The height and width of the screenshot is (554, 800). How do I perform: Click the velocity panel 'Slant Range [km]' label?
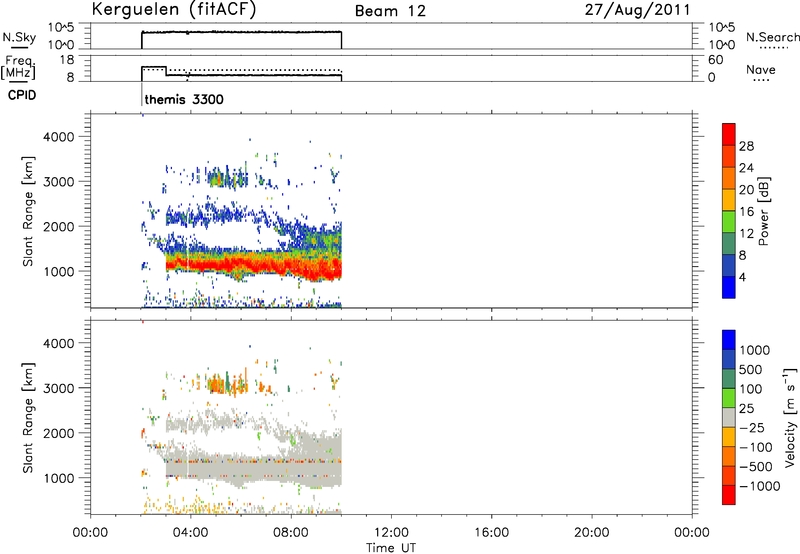pyautogui.click(x=28, y=418)
